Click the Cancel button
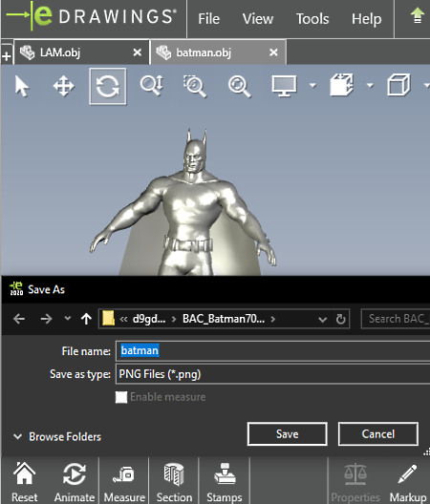Viewport: 430px width, 504px height. point(378,434)
